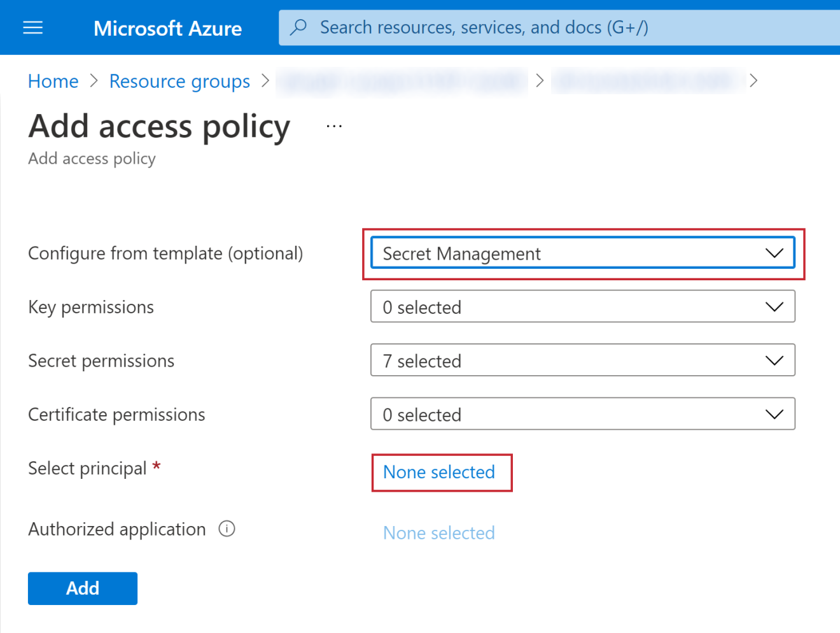The width and height of the screenshot is (840, 633).
Task: Click None selected for Select principal
Action: (439, 473)
